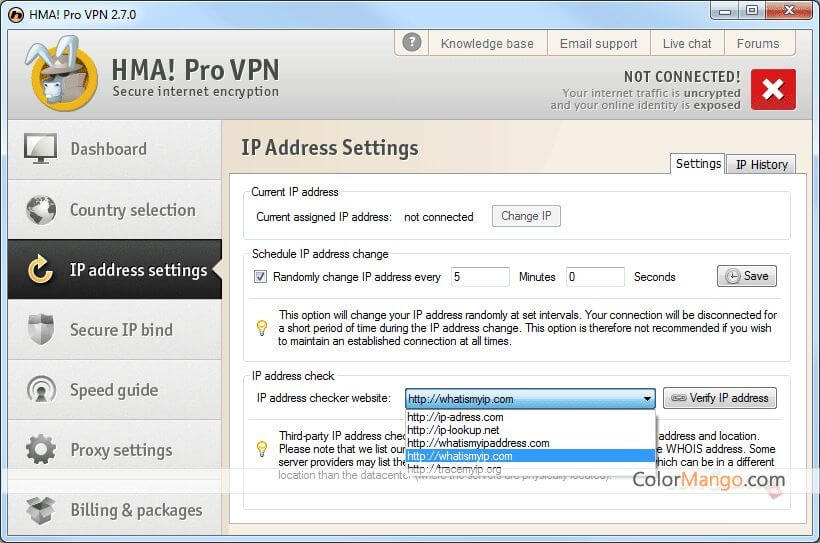Screen dimensions: 820x543
Task: Minimize the HMA! Pro VPN window
Action: tap(724, 11)
